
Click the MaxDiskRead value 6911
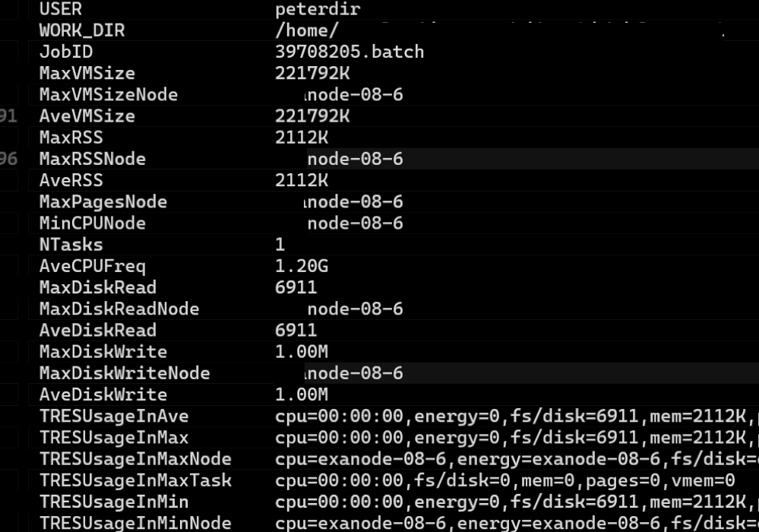pyautogui.click(x=296, y=287)
